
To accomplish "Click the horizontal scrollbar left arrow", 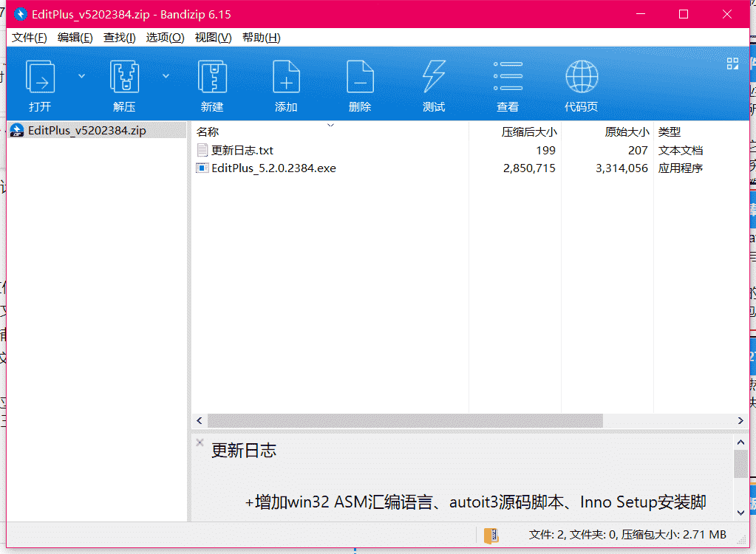I will 199,420.
